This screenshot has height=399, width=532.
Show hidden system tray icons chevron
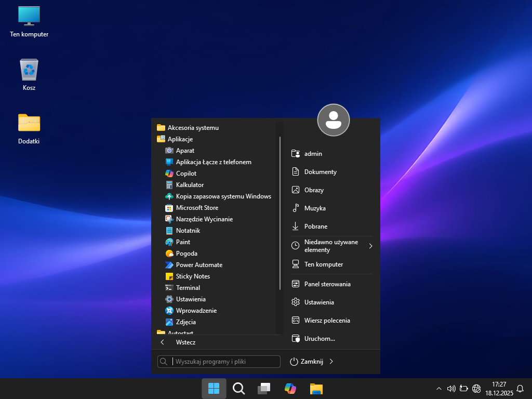[439, 388]
